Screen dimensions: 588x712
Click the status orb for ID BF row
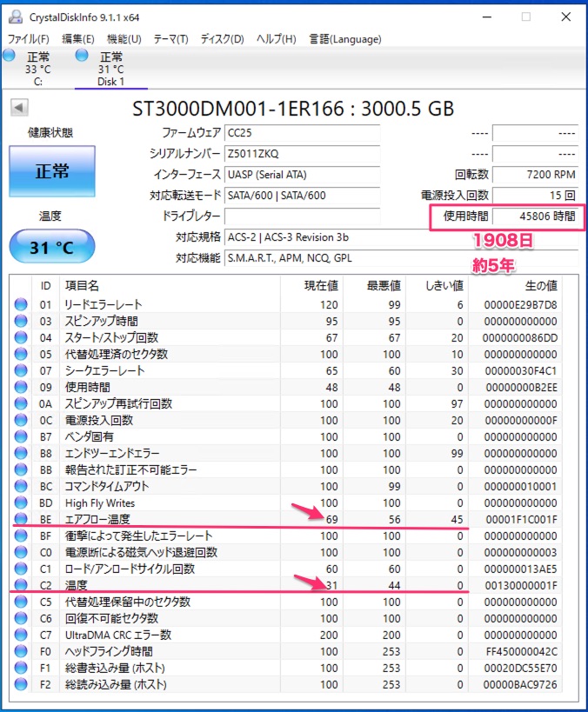coord(21,536)
